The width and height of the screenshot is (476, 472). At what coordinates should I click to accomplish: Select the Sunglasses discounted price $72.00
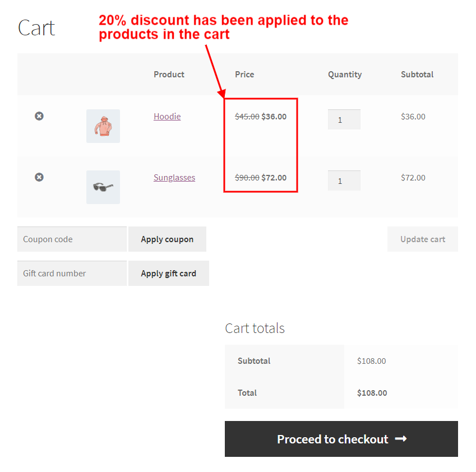pyautogui.click(x=274, y=178)
